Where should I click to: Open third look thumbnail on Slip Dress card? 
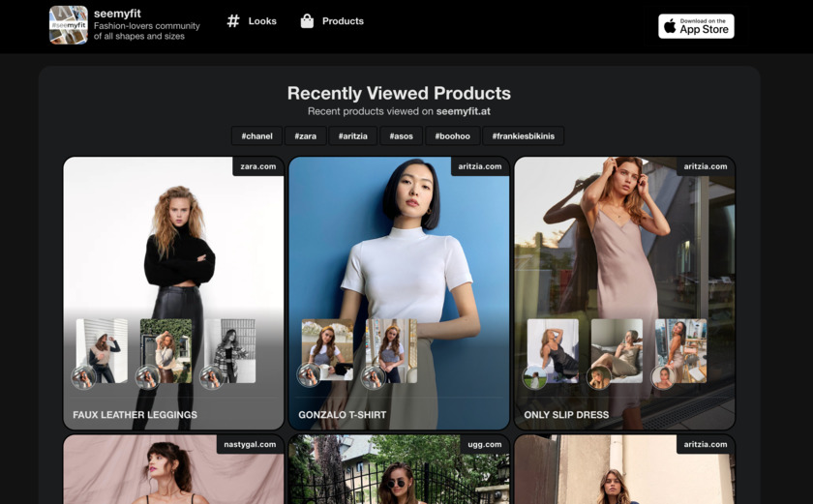point(680,351)
